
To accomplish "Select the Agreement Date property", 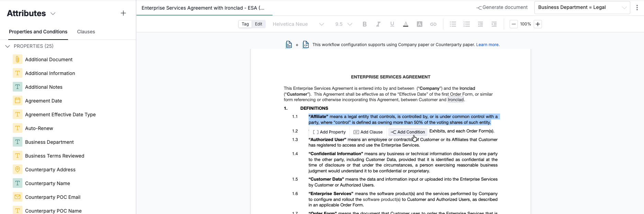I will pyautogui.click(x=44, y=101).
